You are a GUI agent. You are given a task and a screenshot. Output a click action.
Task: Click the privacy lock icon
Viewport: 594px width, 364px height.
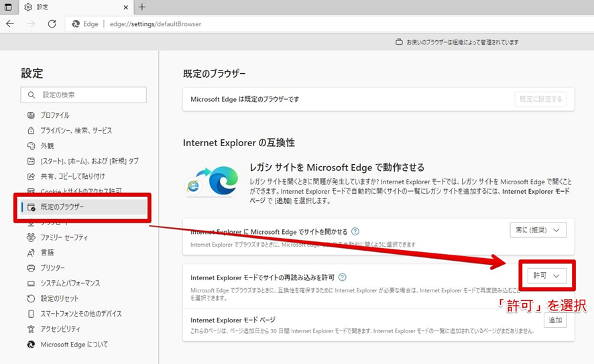pyautogui.click(x=31, y=130)
